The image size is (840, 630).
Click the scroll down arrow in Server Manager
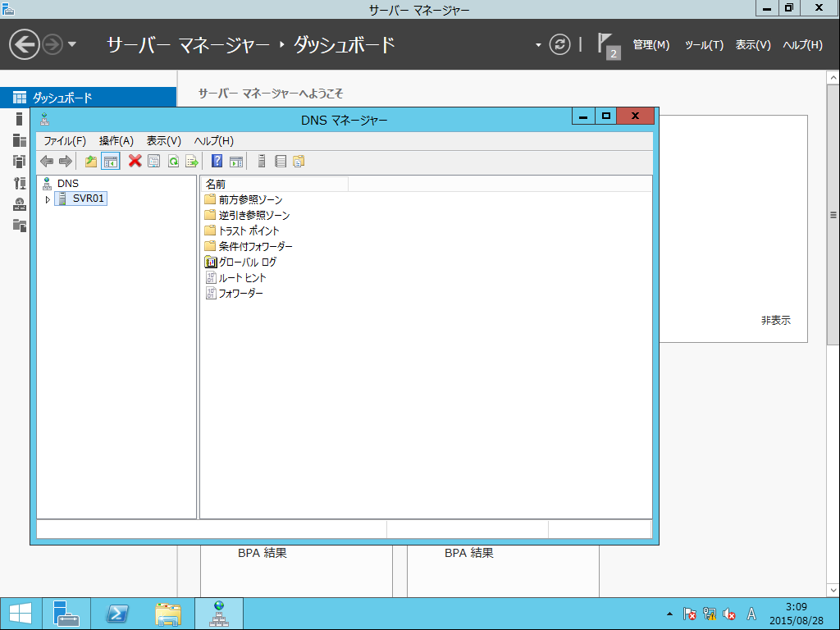pos(833,590)
